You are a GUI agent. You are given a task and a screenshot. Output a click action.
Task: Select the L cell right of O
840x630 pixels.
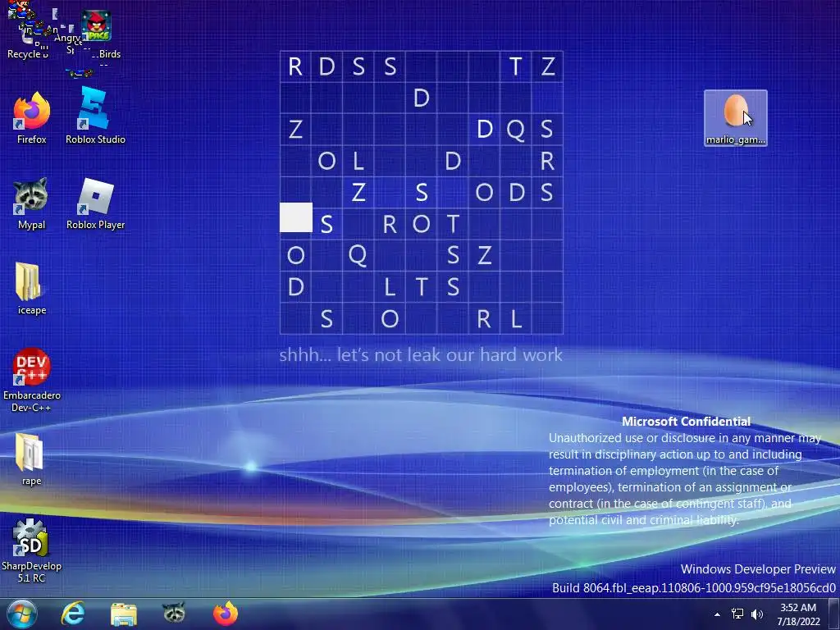coord(358,161)
